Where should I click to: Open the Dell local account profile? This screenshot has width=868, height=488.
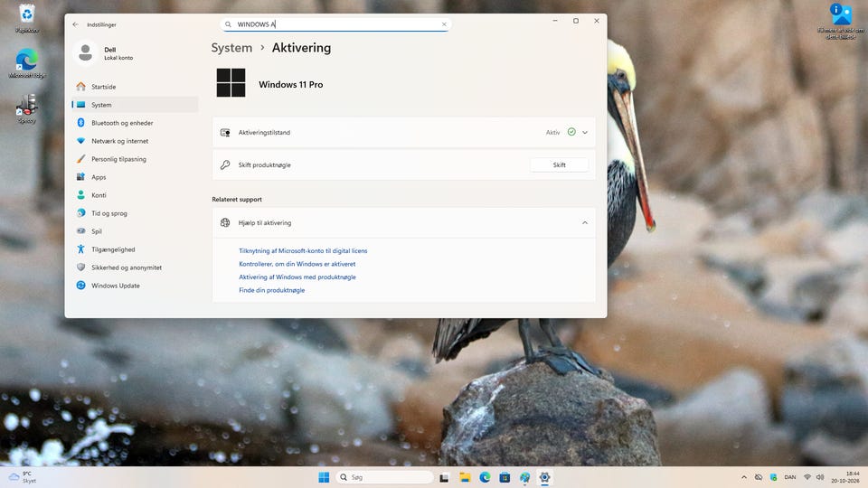pos(105,53)
